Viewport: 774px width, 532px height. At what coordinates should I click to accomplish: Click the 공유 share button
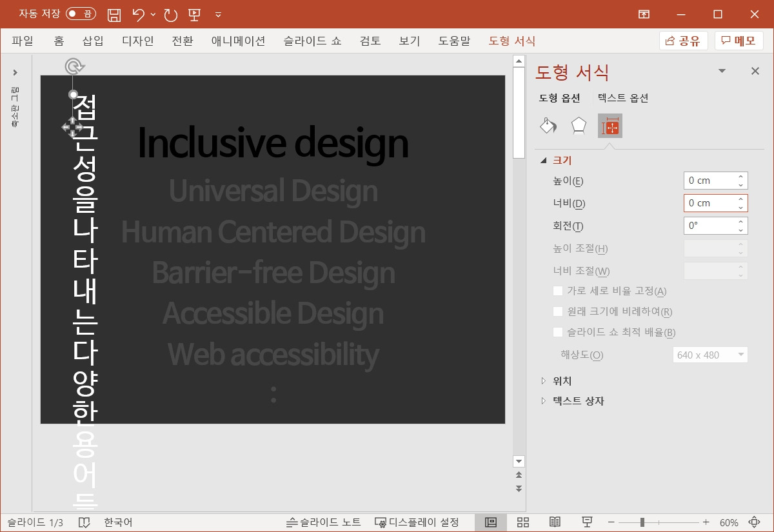[683, 41]
